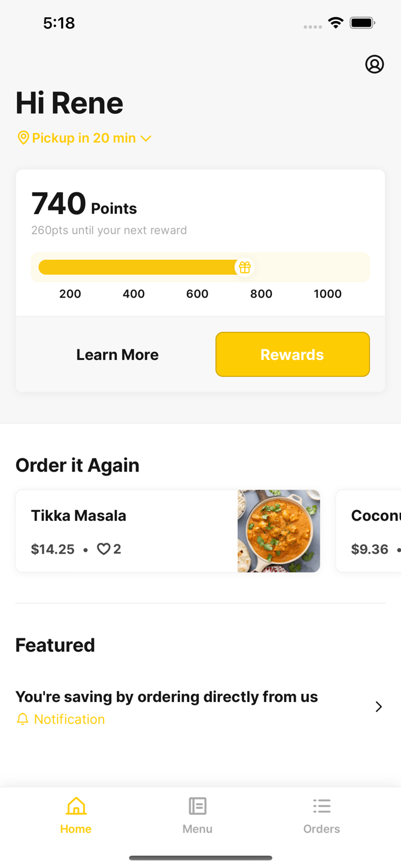Click the location pin next to pickup time

pos(23,138)
